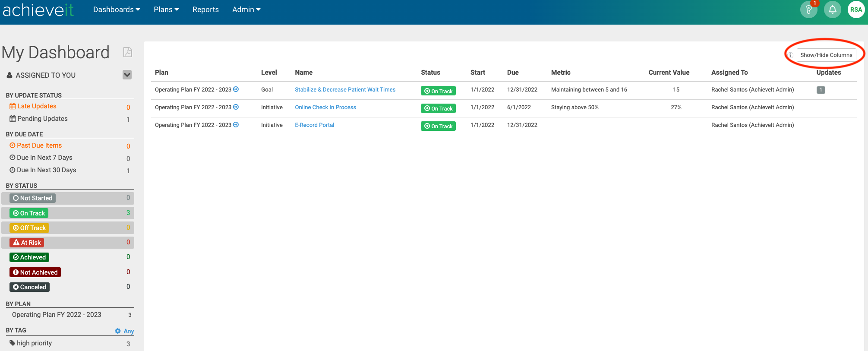Viewport: 868px width, 351px height.
Task: Click the Goal level cell
Action: click(267, 90)
